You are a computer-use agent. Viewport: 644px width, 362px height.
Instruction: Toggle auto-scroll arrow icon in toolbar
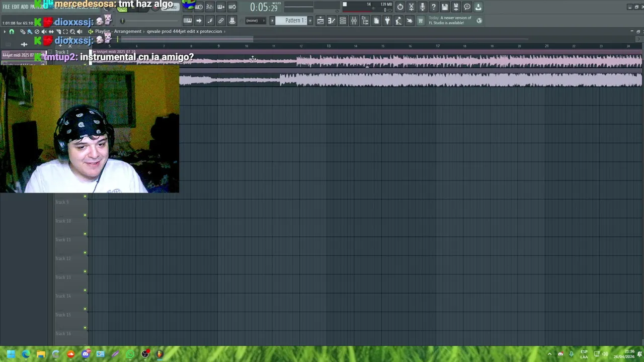(199, 21)
